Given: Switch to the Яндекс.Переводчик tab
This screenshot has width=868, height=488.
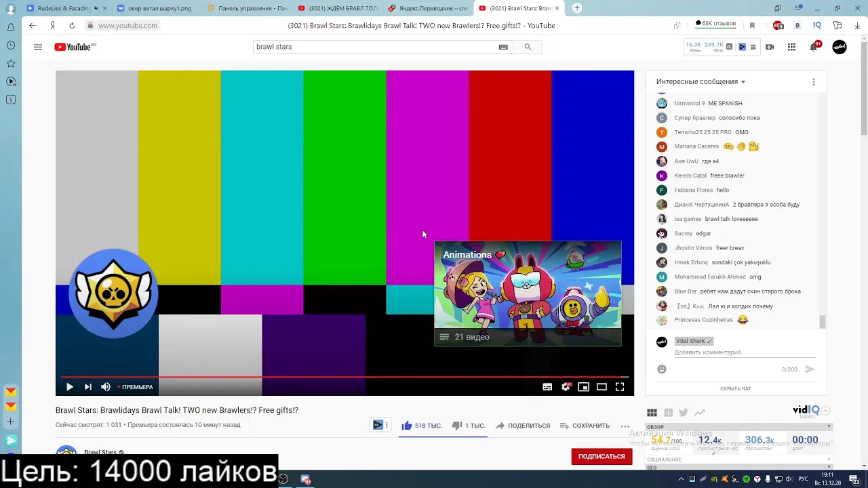Looking at the screenshot, I should click(430, 8).
